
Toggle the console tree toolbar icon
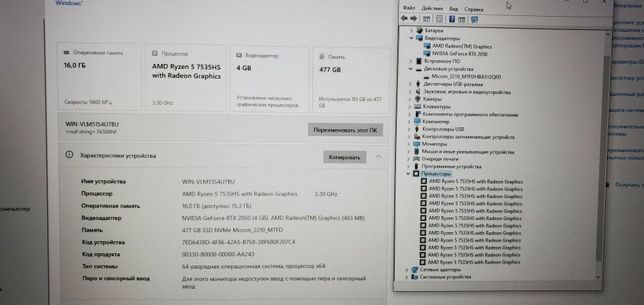(427, 19)
